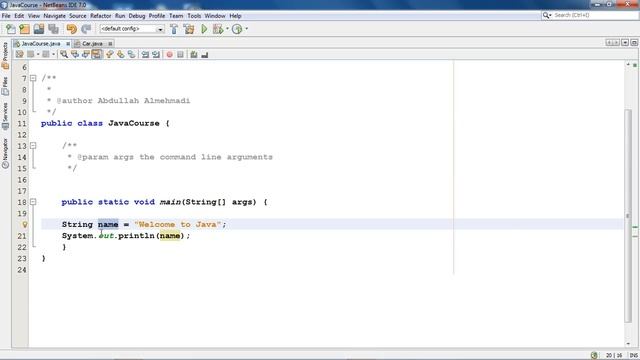Open the Profile Main Project dropdown arrow
The width and height of the screenshot is (640, 360).
pos(246,29)
